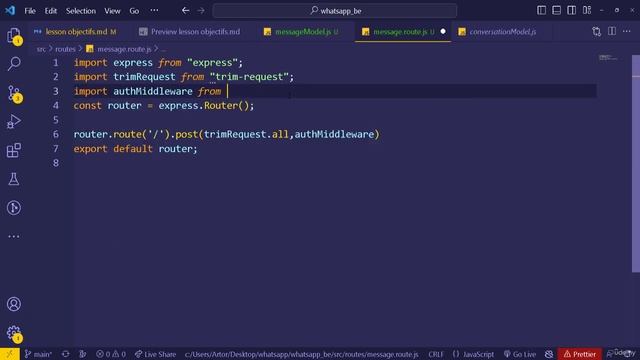Open the Selection menu
Image resolution: width=640 pixels, height=360 pixels.
[x=81, y=11]
